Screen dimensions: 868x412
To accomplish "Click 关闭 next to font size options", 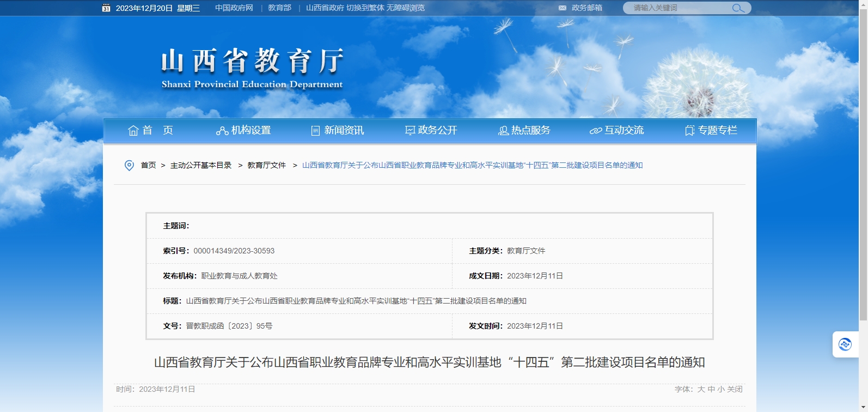I will (x=735, y=390).
